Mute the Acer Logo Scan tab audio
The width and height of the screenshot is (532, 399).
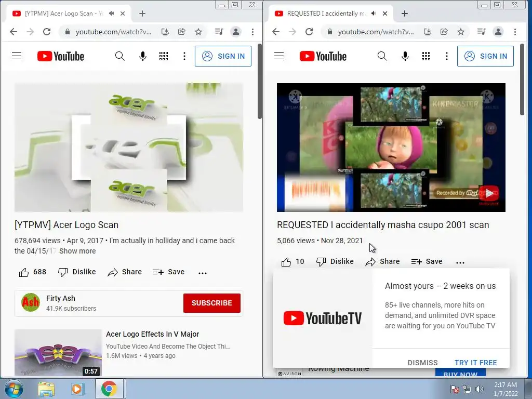[x=111, y=14]
